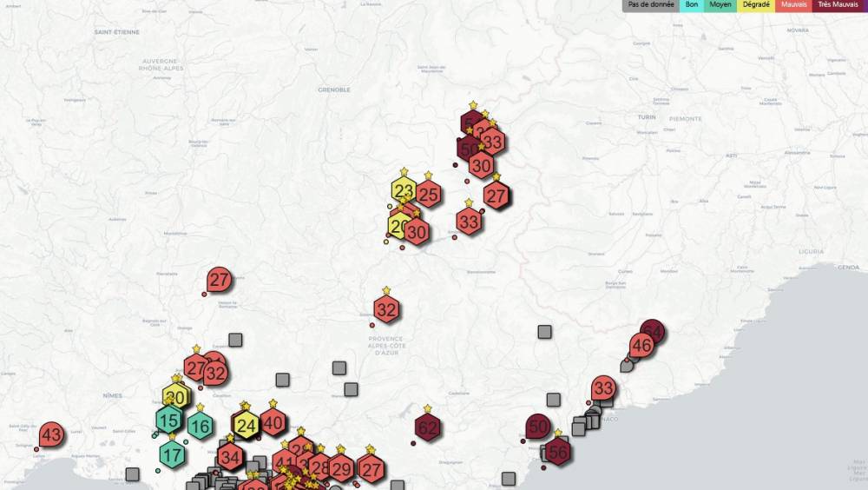Image resolution: width=868 pixels, height=490 pixels.
Task: Select the 'Mauvais' legend entry
Action: (793, 5)
